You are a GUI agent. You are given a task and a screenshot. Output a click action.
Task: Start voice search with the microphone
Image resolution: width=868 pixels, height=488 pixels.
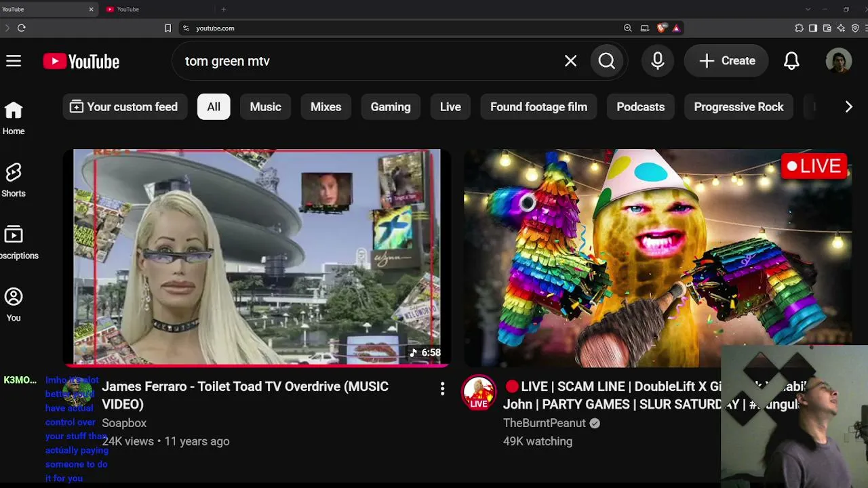pos(657,61)
